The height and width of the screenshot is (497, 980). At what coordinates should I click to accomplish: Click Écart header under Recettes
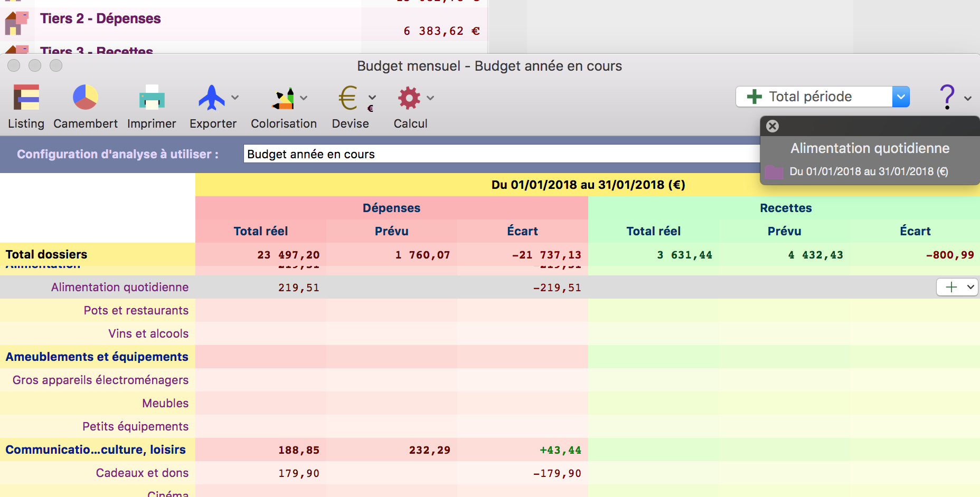pos(916,231)
